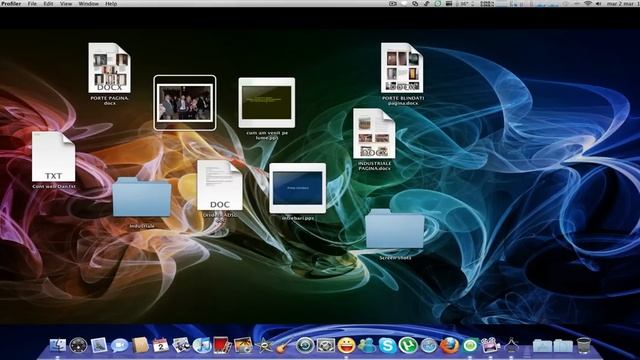The width and height of the screenshot is (640, 360).
Task: Launch Firefox from the Dock
Action: pyautogui.click(x=449, y=346)
